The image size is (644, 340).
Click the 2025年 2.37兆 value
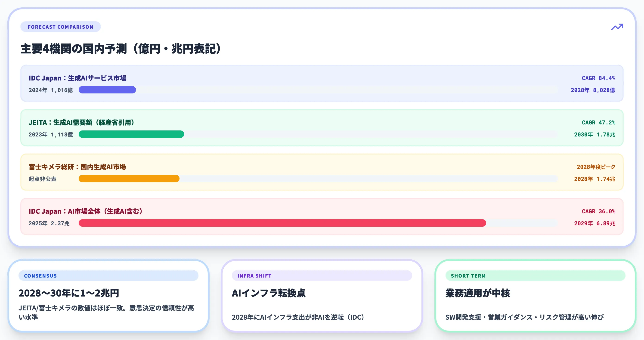point(49,223)
